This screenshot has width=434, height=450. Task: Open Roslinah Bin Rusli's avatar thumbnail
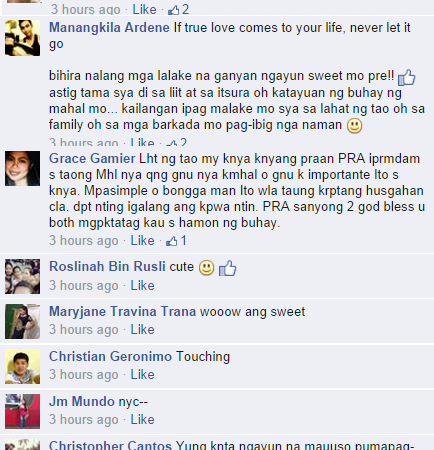click(x=22, y=276)
